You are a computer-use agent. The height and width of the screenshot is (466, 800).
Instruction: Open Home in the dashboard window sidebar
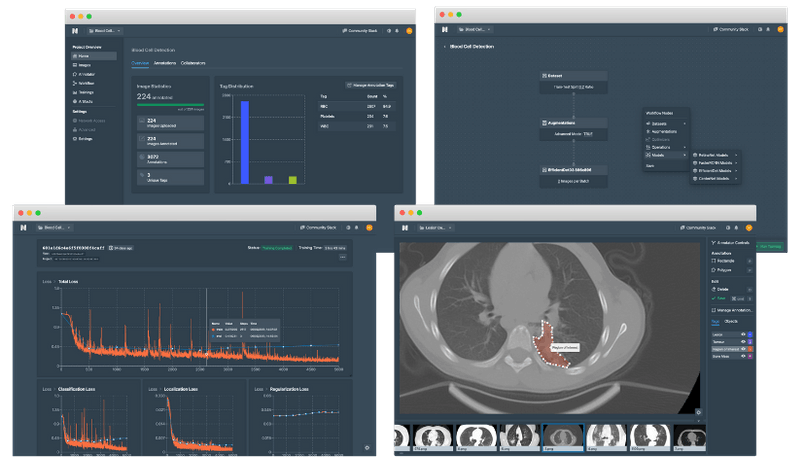pos(93,56)
